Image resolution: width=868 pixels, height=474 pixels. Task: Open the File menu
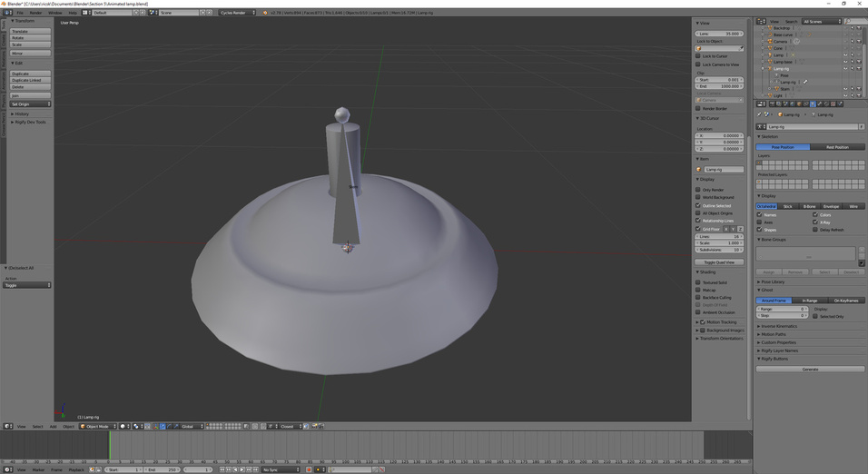20,13
